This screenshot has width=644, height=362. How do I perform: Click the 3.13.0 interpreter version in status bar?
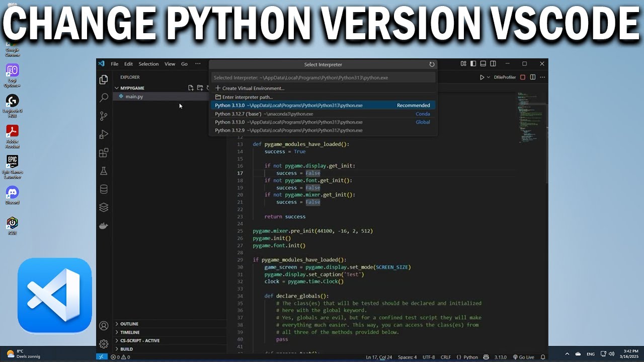click(x=500, y=357)
